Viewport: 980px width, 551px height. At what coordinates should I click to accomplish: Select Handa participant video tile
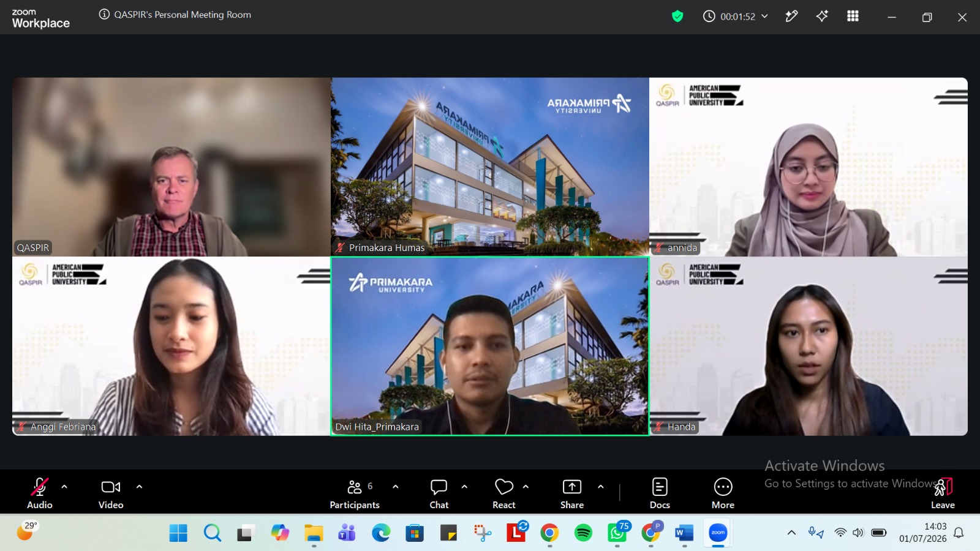[x=809, y=346]
